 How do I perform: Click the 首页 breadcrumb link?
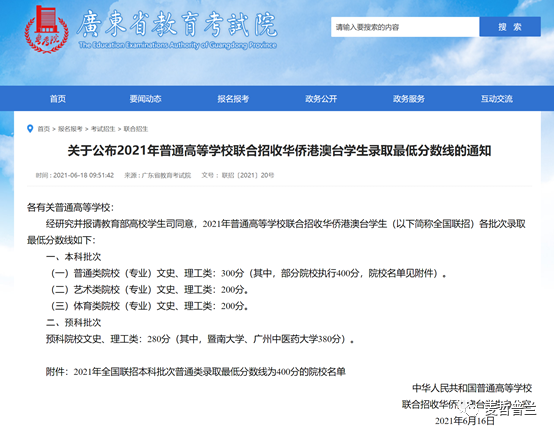click(44, 129)
